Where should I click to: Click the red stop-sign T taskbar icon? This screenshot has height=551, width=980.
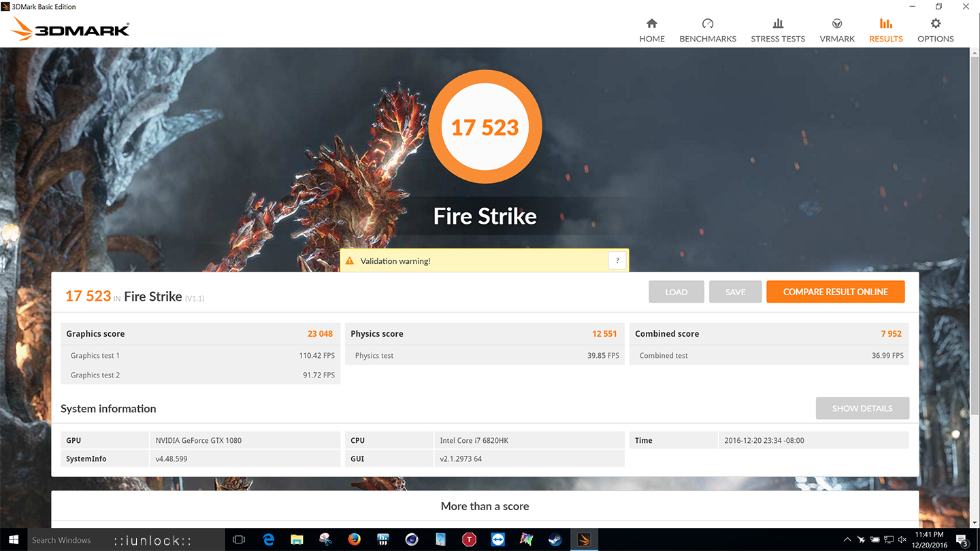click(469, 540)
